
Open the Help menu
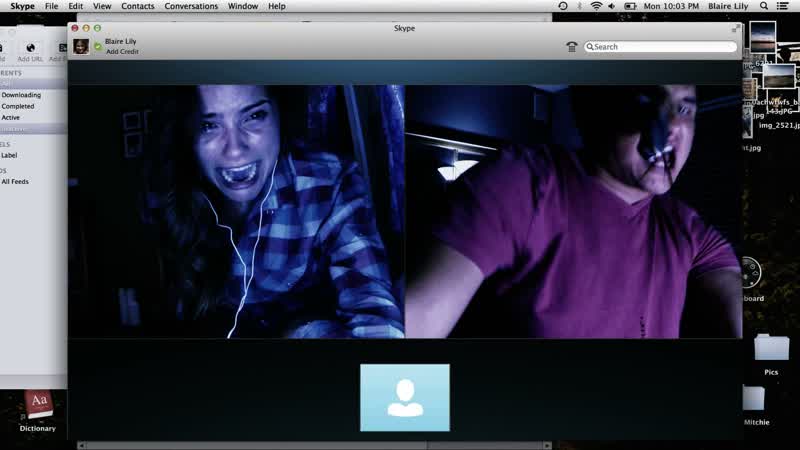(277, 6)
